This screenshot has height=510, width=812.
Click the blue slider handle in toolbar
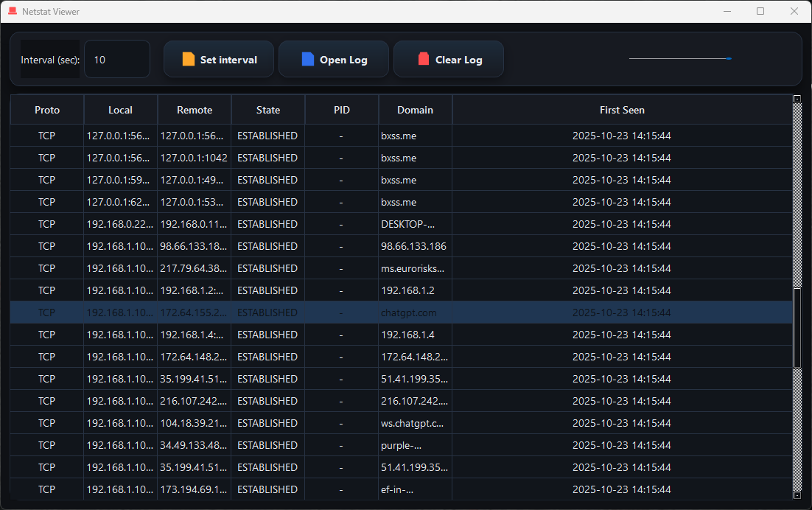729,58
